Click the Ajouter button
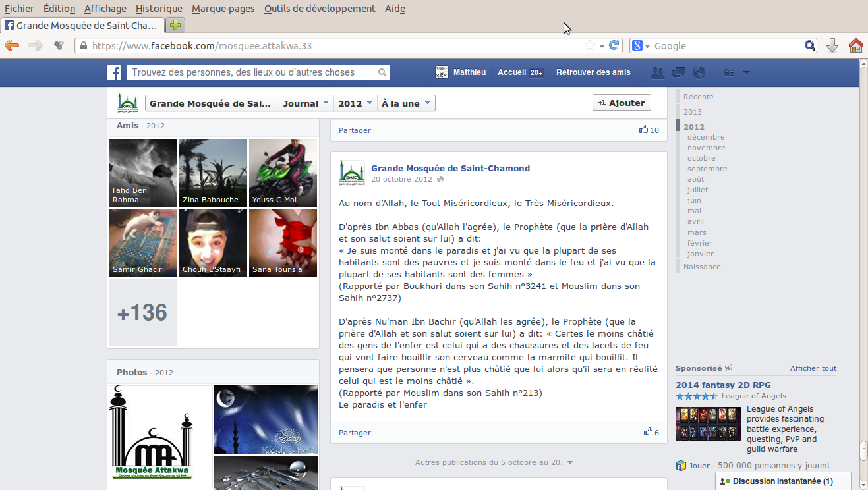Screen dimensions: 868x490 click(x=622, y=103)
